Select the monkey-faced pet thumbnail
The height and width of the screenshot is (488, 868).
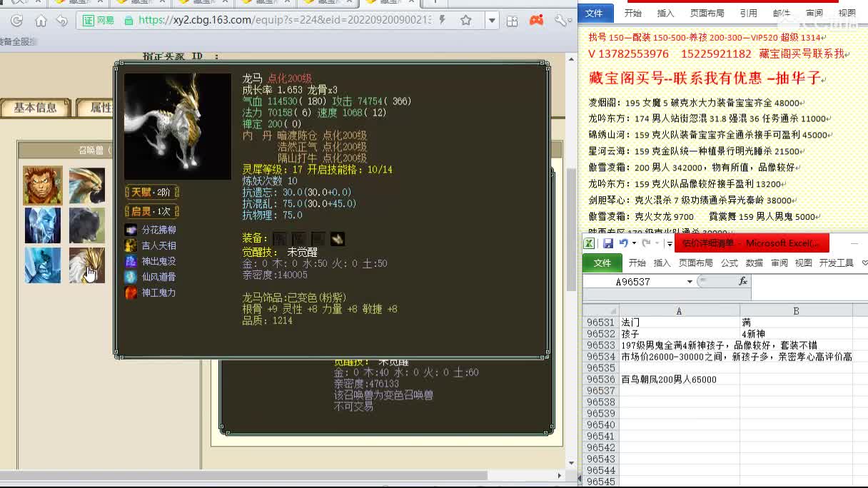point(42,185)
